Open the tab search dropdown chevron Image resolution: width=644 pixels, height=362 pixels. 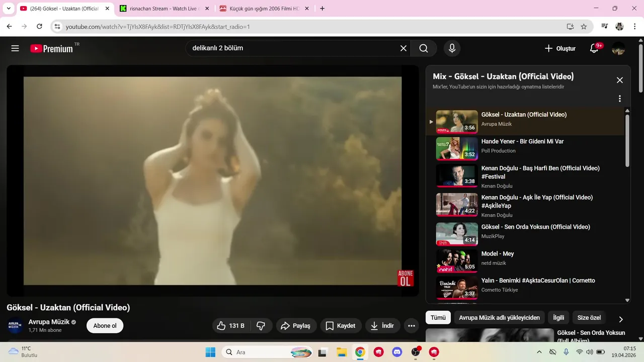point(9,9)
